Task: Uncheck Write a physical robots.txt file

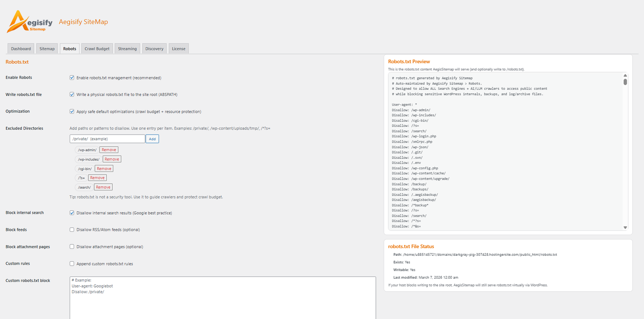Action: pos(72,95)
